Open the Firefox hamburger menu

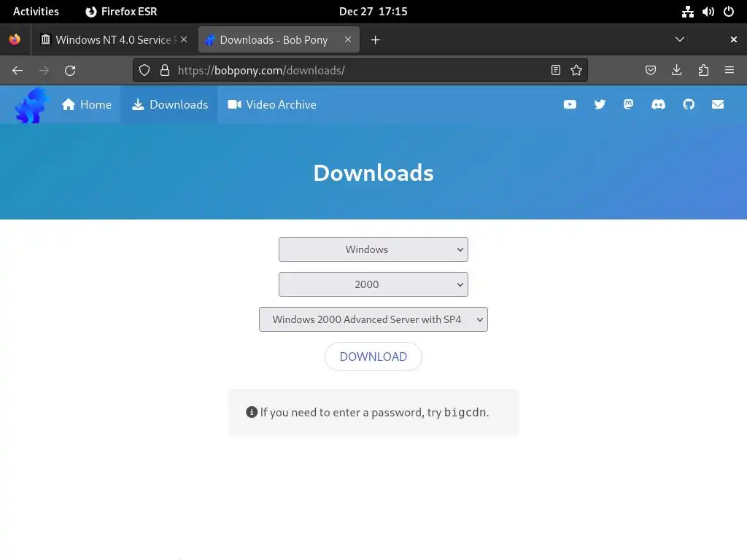tap(729, 71)
